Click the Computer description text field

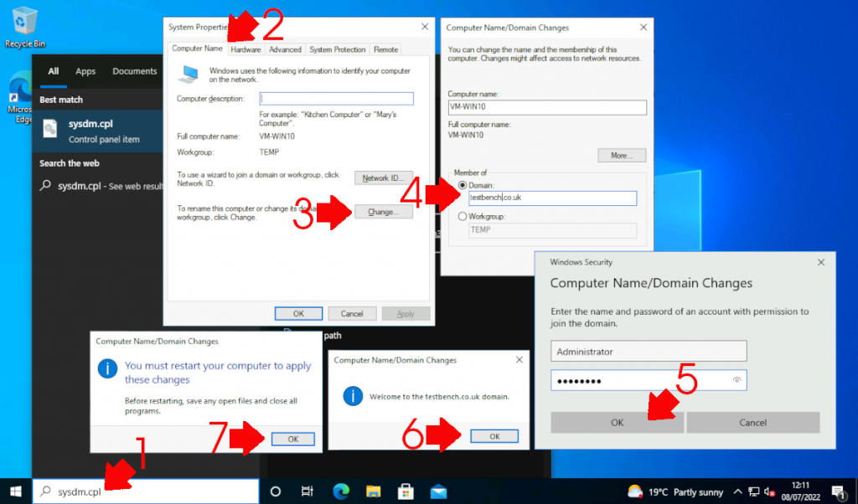(x=337, y=99)
